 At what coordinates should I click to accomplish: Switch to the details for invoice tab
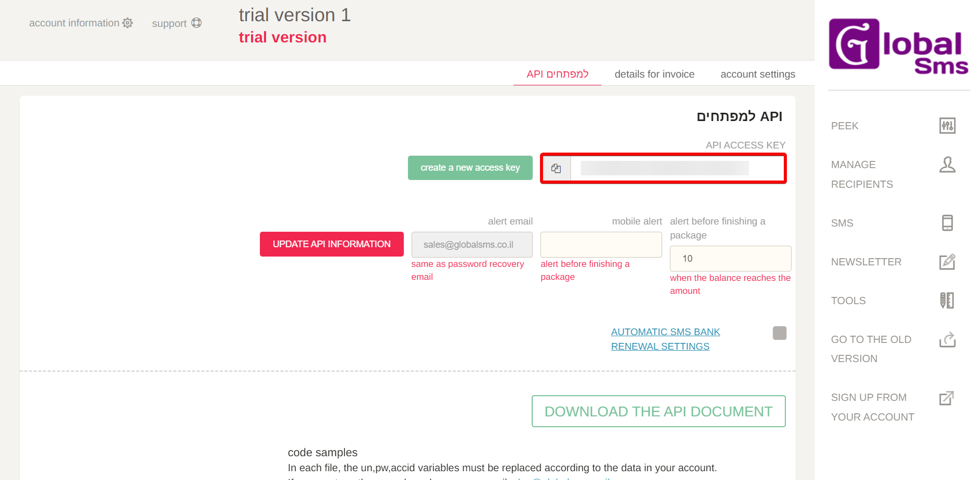[x=654, y=74]
